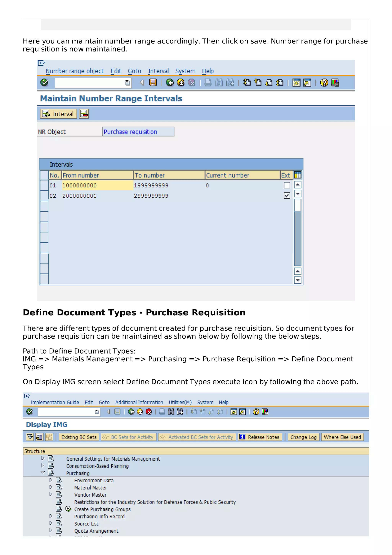
Task: Click the Activated BC Sets for Activity button
Action: (x=197, y=437)
